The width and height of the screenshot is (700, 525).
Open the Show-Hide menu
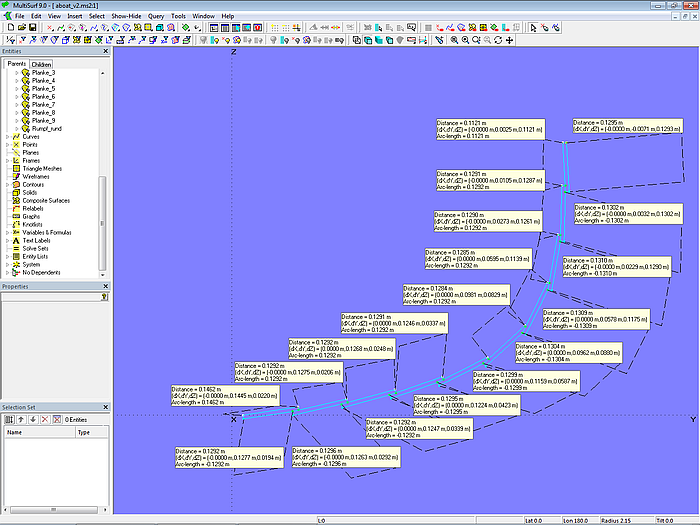coord(126,17)
